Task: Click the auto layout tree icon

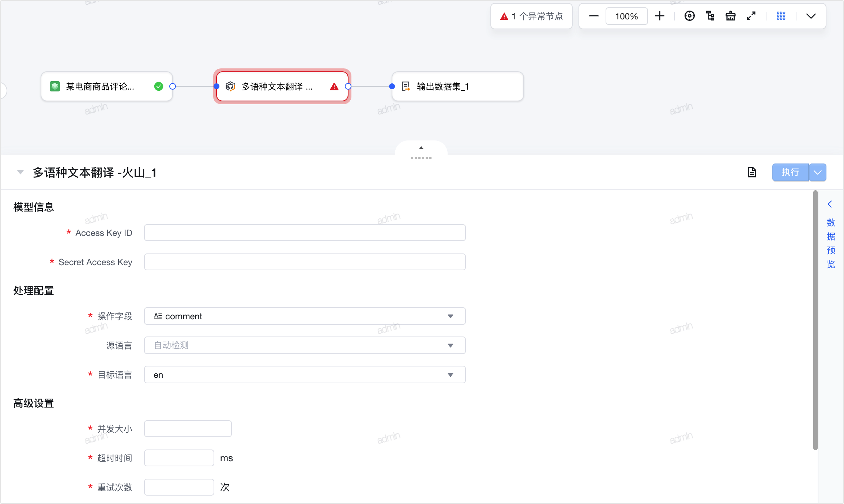Action: click(710, 16)
